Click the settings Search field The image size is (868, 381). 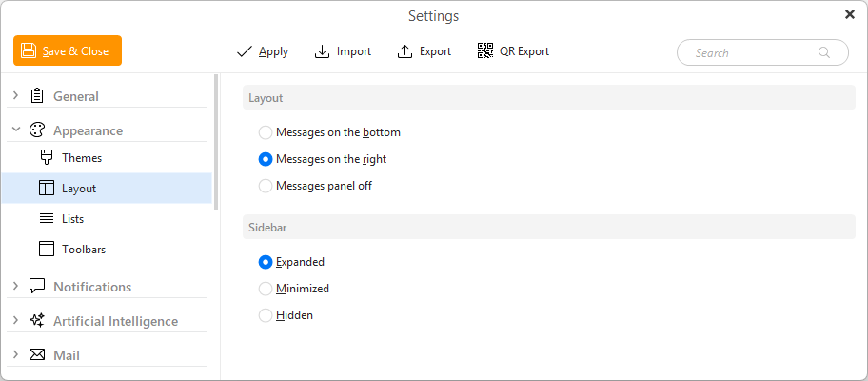(762, 52)
